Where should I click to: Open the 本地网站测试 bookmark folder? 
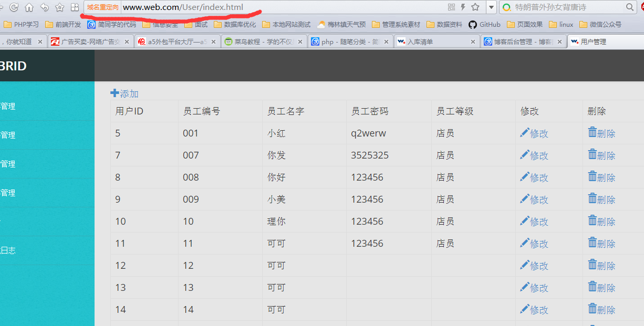point(286,24)
